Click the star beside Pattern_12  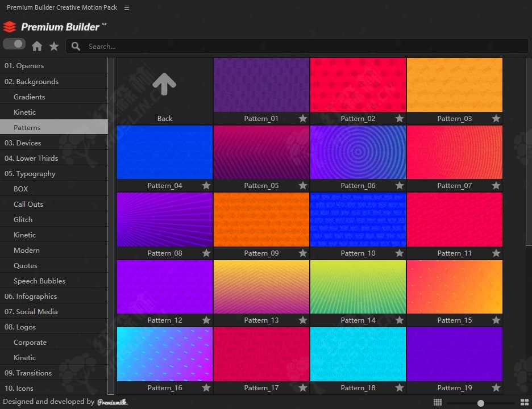pyautogui.click(x=206, y=320)
